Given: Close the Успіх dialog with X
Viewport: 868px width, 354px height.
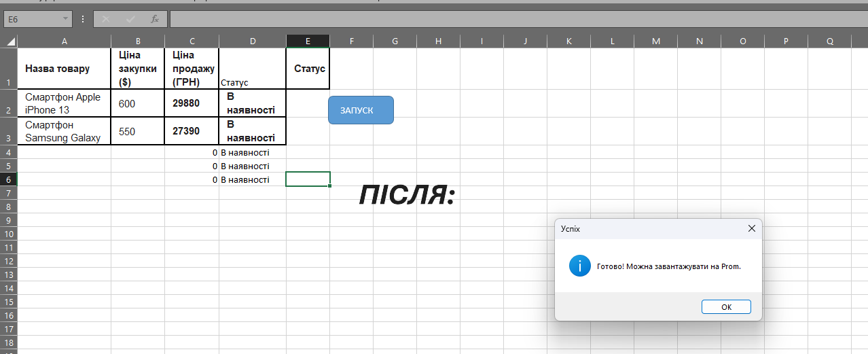Looking at the screenshot, I should (751, 229).
